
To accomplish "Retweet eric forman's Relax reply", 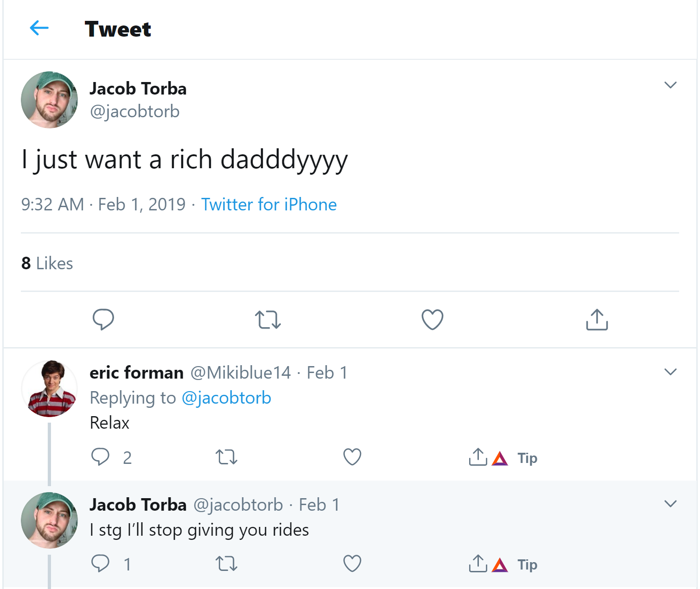I will pyautogui.click(x=226, y=457).
